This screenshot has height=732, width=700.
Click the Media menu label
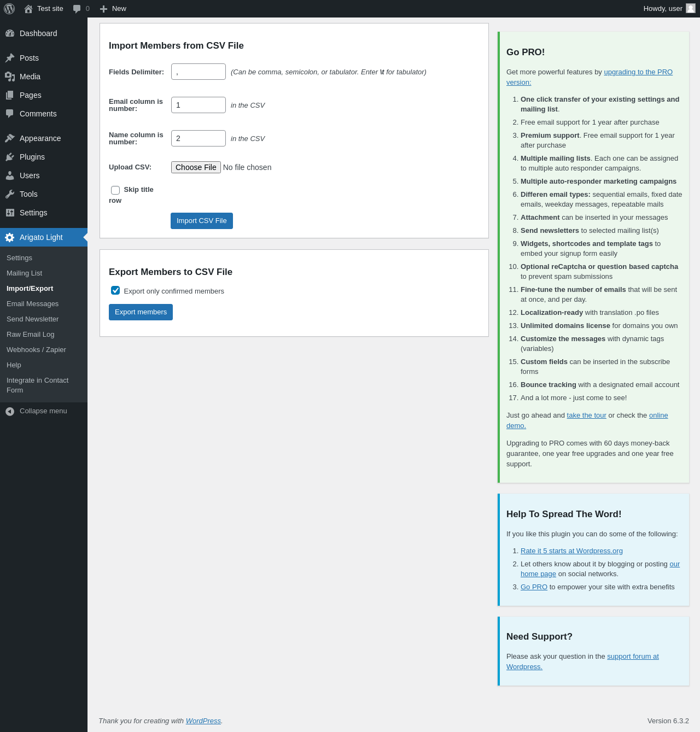click(30, 77)
